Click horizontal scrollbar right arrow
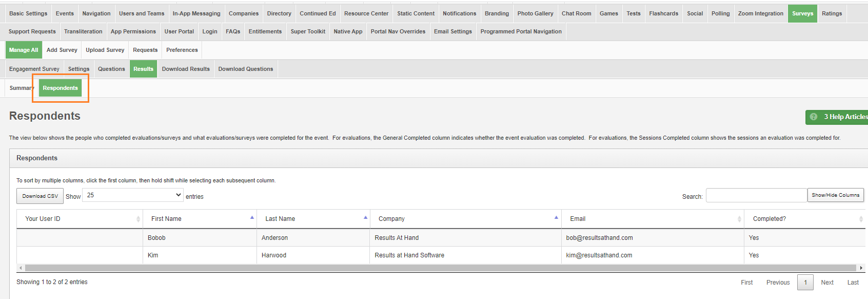Screen dimensions: 868x299 click(861, 268)
